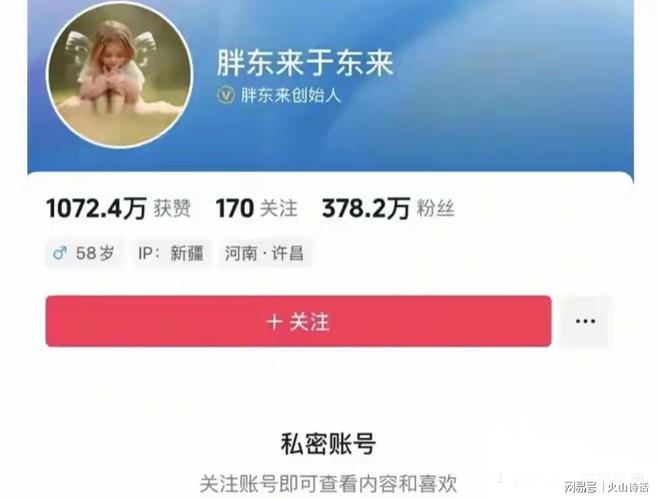Click the verified V badge icon
The height and width of the screenshot is (499, 660).
click(226, 95)
